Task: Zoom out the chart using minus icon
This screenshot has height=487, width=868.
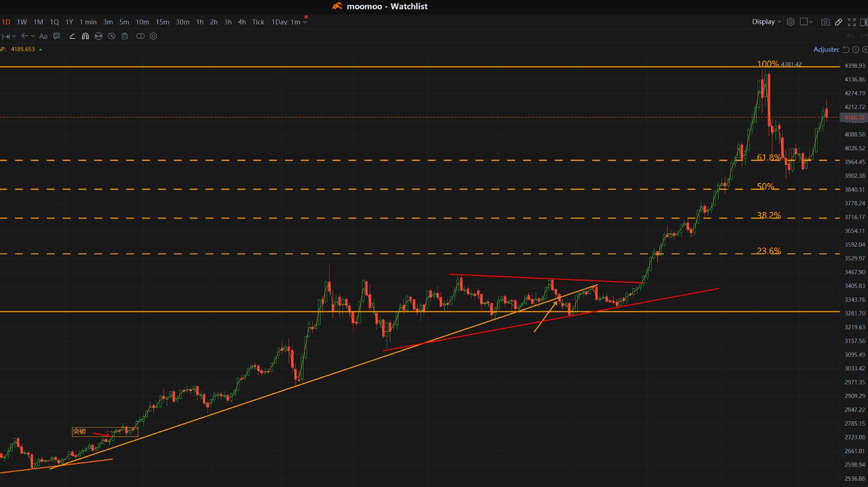Action: [x=856, y=49]
